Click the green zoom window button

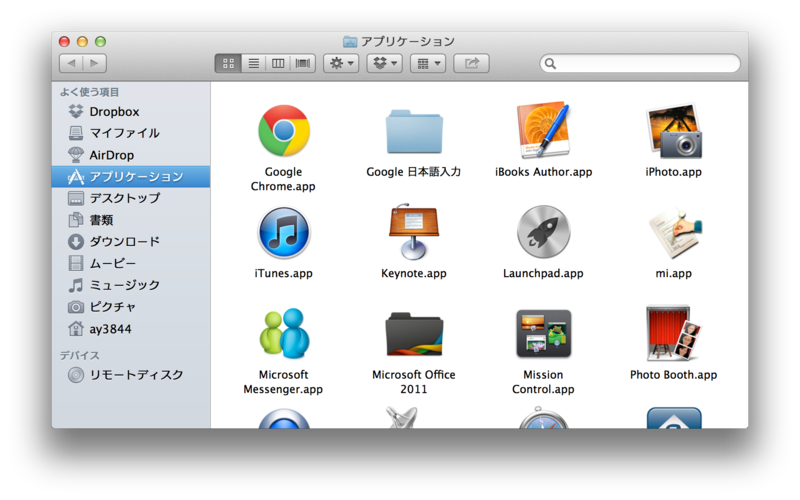(x=101, y=41)
